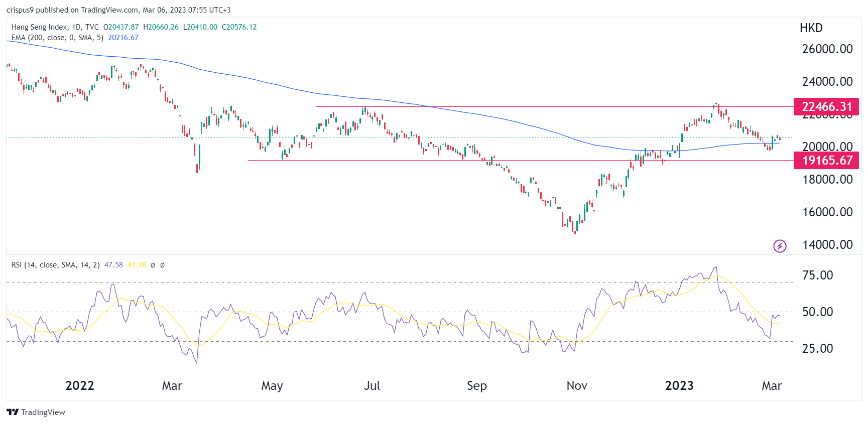Image resolution: width=868 pixels, height=423 pixels.
Task: Click the red 22466.31 price label
Action: point(826,107)
